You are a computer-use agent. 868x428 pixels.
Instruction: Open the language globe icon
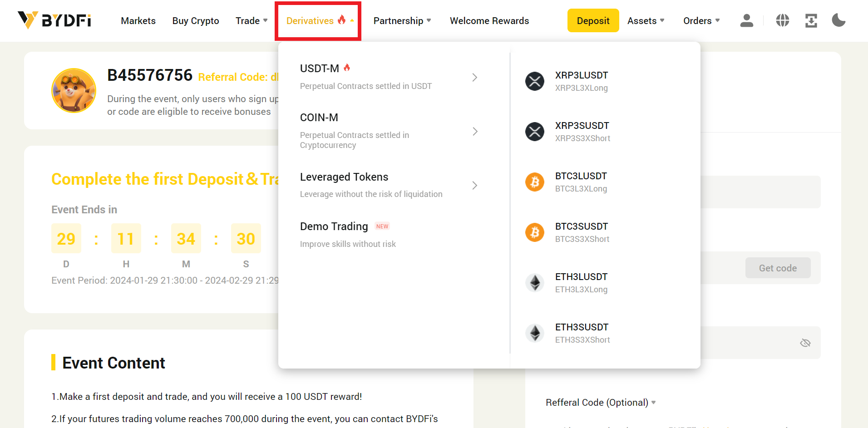point(783,20)
